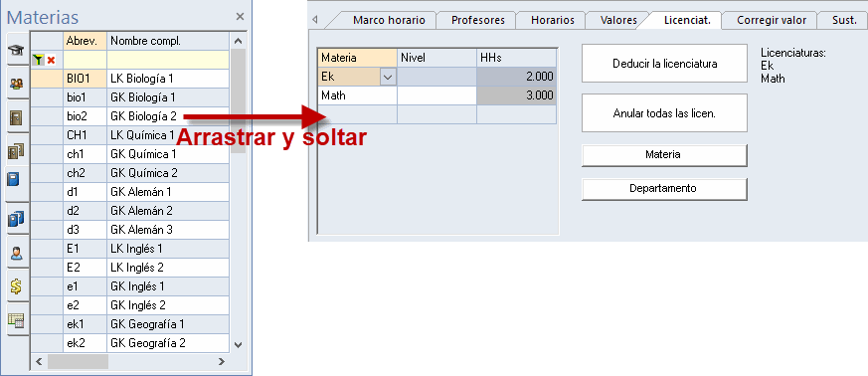868x376 pixels.
Task: Open the single door rooms tab
Action: tap(17, 118)
